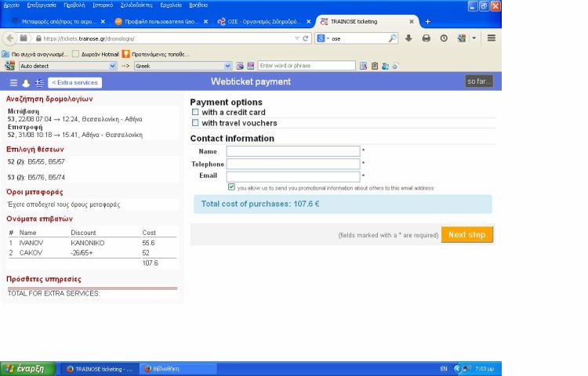
Task: Click the so far... button
Action: 479,81
